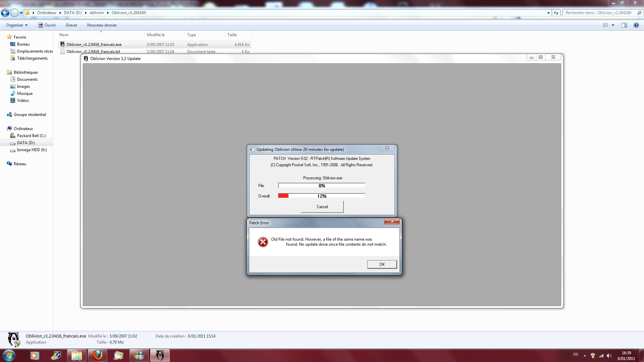Close the Patch Error dialog with X
This screenshot has width=644, height=362.
pyautogui.click(x=392, y=221)
